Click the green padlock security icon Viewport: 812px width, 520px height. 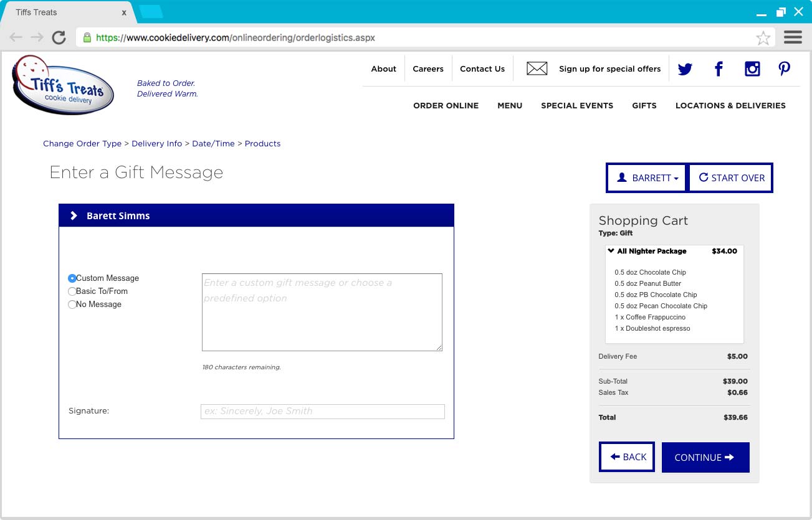87,37
